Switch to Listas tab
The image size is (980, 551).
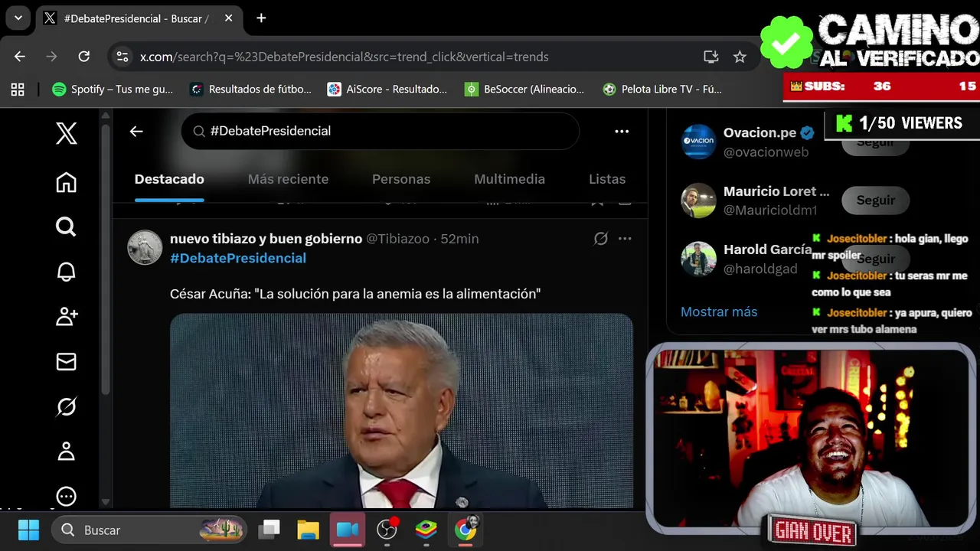click(607, 179)
